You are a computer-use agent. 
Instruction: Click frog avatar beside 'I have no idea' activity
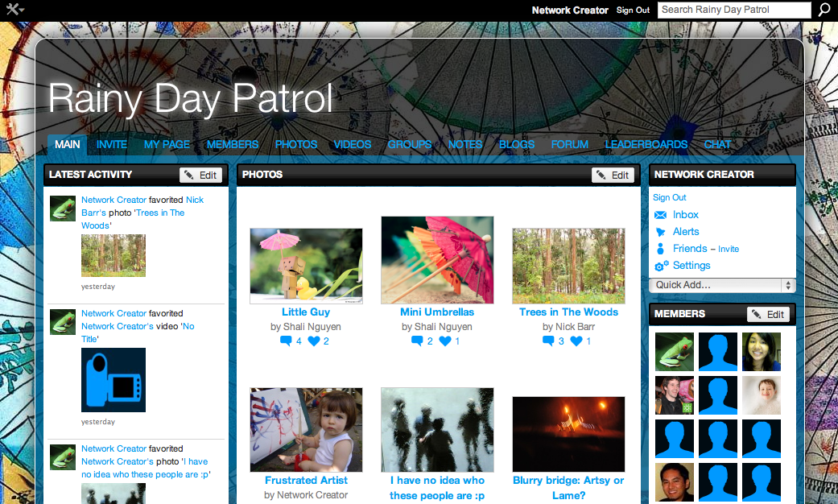pyautogui.click(x=63, y=457)
